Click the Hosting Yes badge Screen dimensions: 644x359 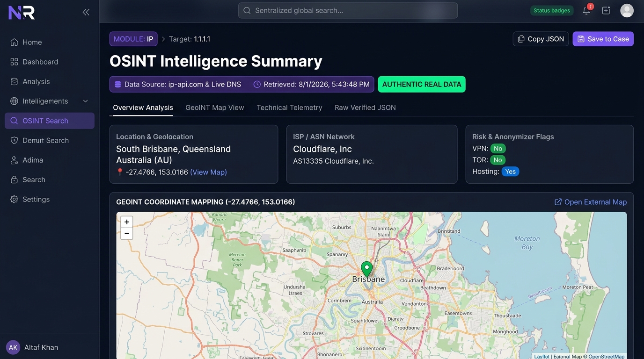point(511,172)
